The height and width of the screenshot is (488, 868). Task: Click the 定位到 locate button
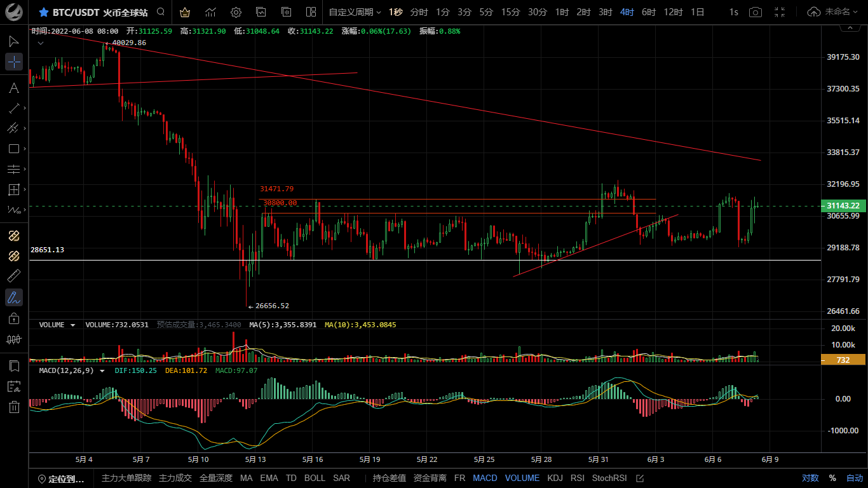[62, 478]
